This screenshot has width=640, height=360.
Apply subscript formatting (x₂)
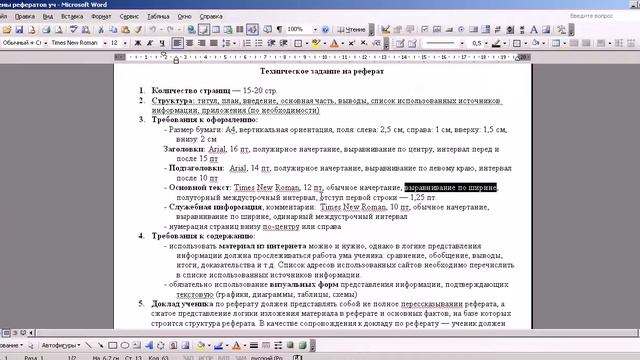(x=364, y=43)
